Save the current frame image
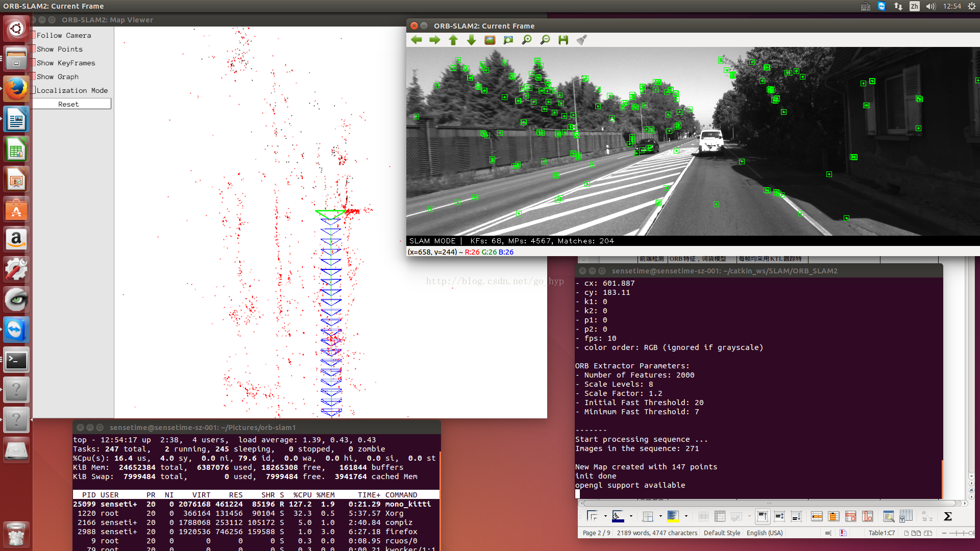 coord(563,40)
